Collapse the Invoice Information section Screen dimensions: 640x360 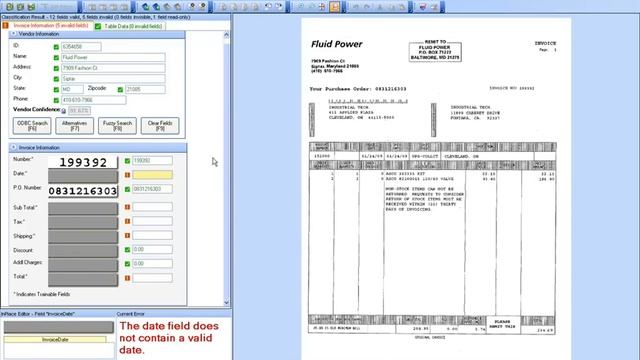click(14, 147)
